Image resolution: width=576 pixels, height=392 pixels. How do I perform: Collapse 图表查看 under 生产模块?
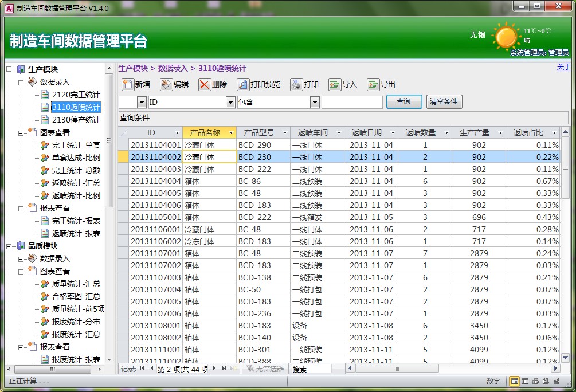[x=21, y=132]
